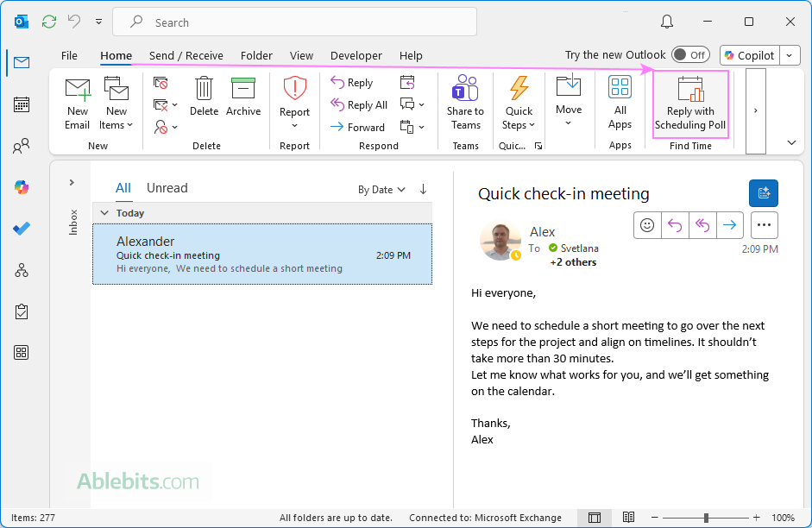Select Reply with Scheduling Poll

click(689, 104)
